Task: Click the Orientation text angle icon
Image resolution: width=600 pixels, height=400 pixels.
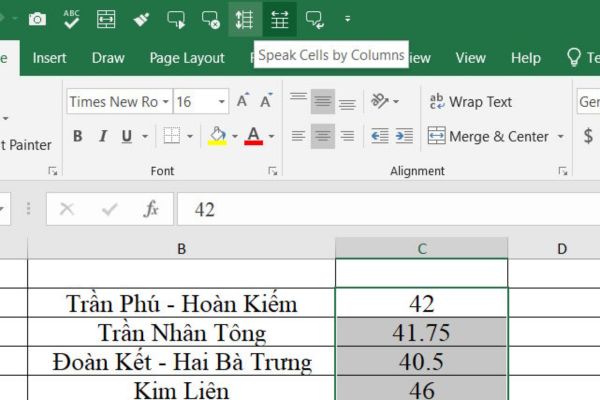Action: pos(380,101)
